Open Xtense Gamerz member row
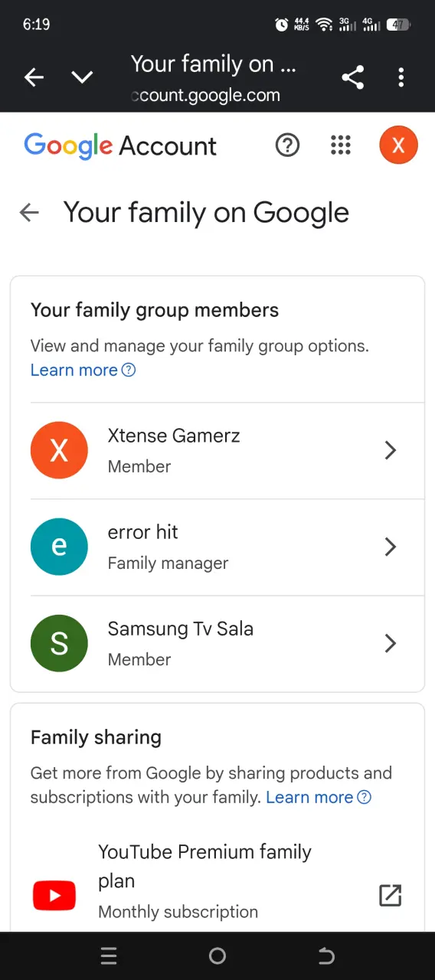 [227, 451]
